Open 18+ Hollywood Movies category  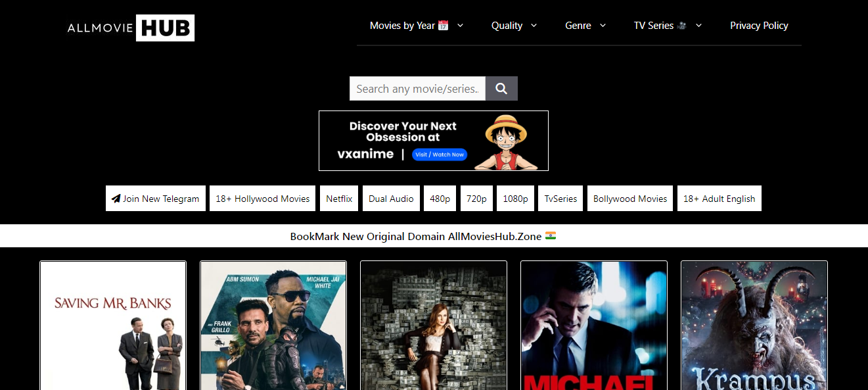263,199
